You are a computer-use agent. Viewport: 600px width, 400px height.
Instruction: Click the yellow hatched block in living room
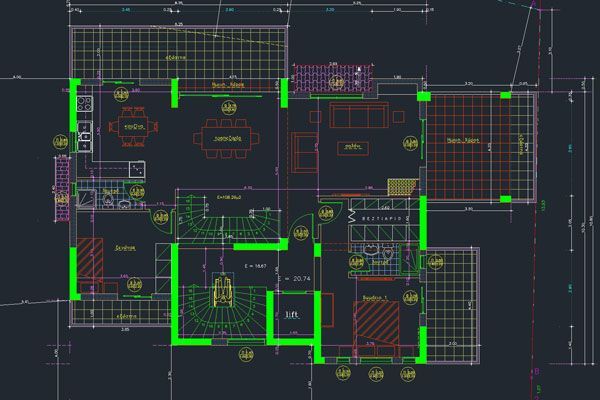[401, 188]
